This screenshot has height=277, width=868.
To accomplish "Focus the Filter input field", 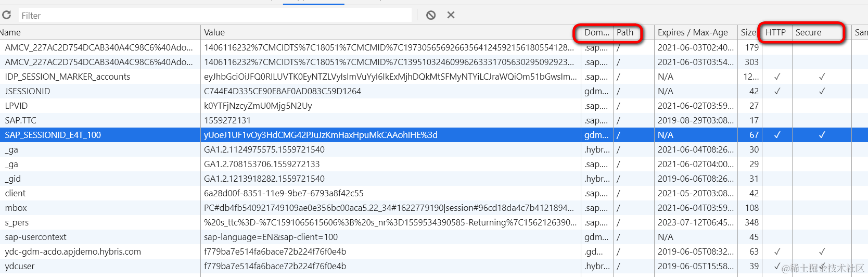I will (x=215, y=16).
